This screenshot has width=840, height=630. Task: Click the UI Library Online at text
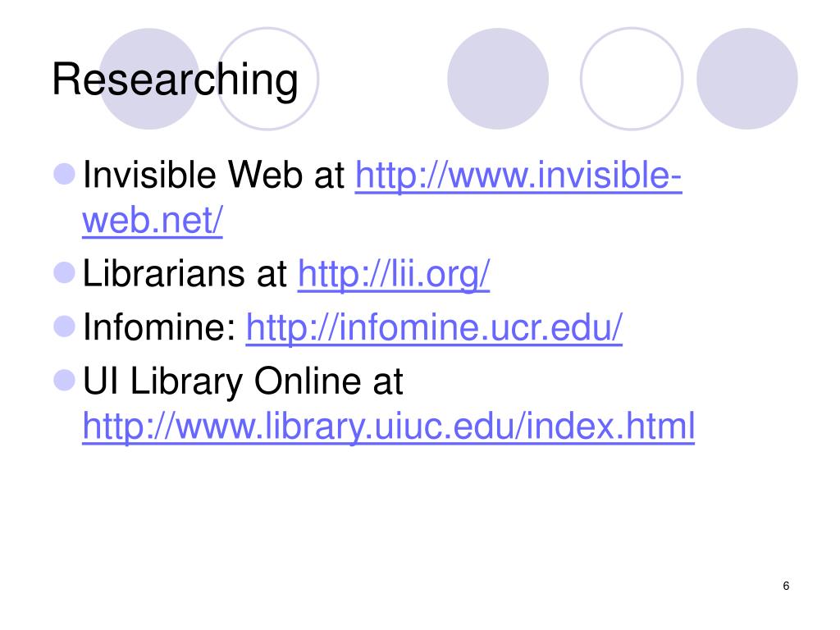point(243,381)
